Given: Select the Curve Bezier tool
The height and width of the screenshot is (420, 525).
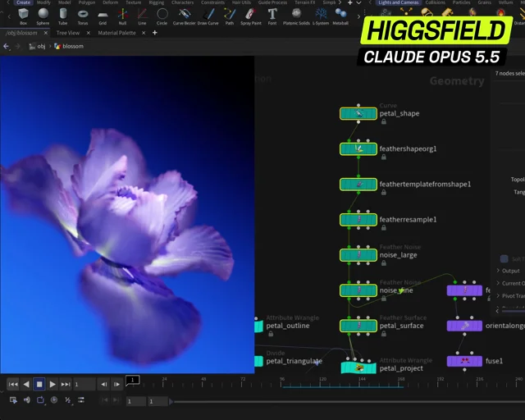Looking at the screenshot, I should pos(184,16).
